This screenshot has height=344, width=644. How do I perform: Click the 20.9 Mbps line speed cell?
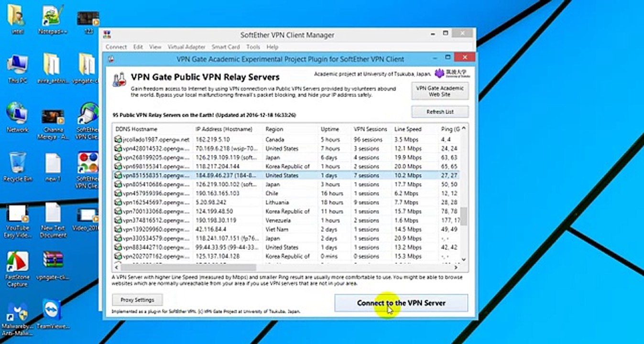[408, 238]
